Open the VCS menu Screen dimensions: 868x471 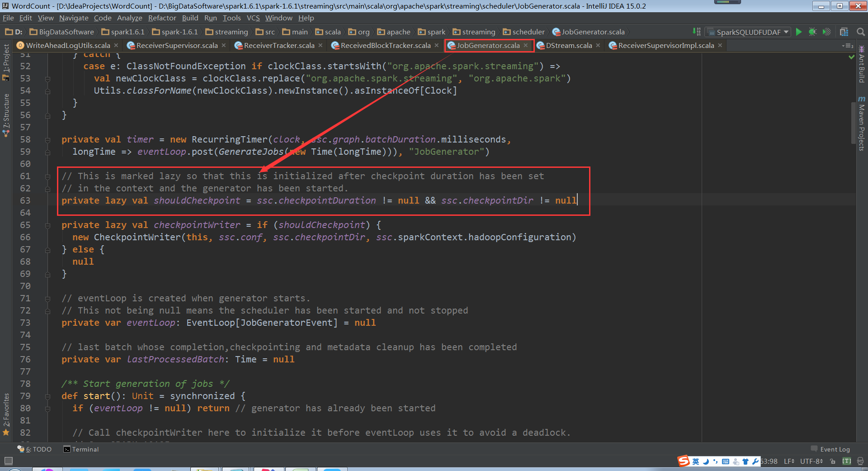253,18
